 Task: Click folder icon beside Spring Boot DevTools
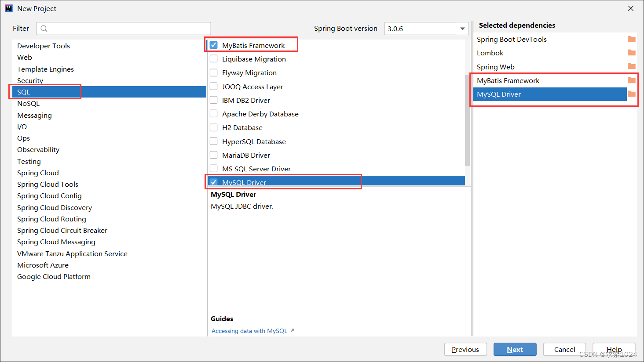point(632,39)
